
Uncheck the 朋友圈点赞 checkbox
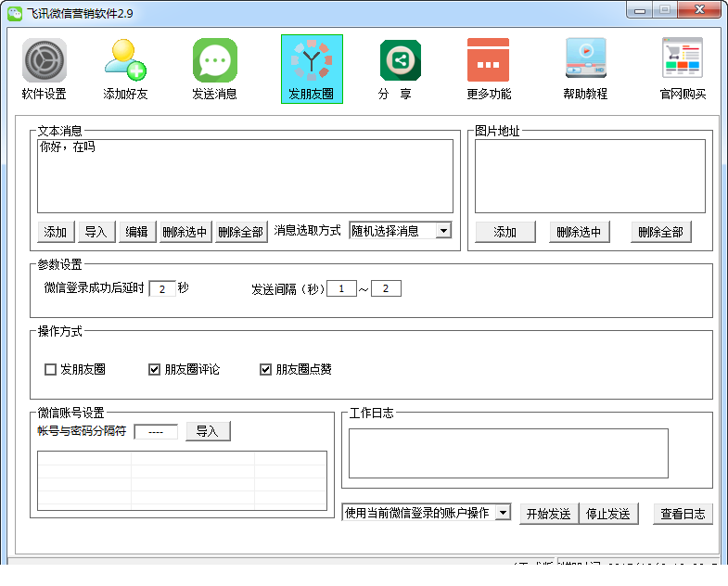pos(265,370)
